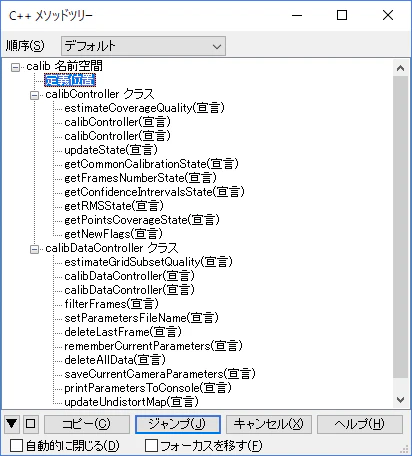
Task: Collapse the calib 名前空間 node
Action: click(x=15, y=67)
